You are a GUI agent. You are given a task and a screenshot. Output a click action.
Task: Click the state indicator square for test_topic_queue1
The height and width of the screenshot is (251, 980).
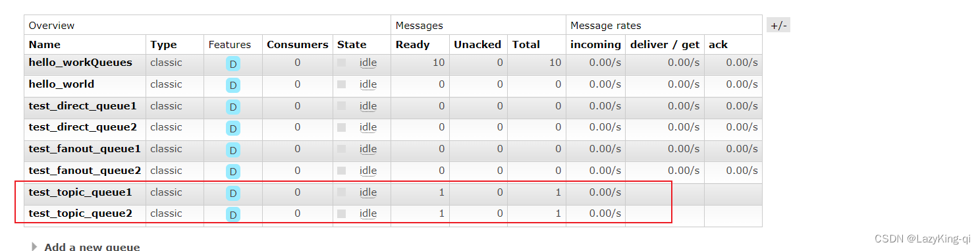click(x=341, y=192)
